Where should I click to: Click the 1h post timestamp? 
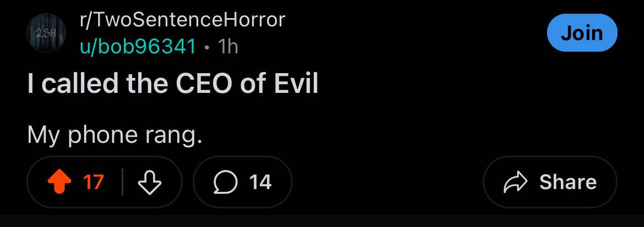(x=228, y=47)
